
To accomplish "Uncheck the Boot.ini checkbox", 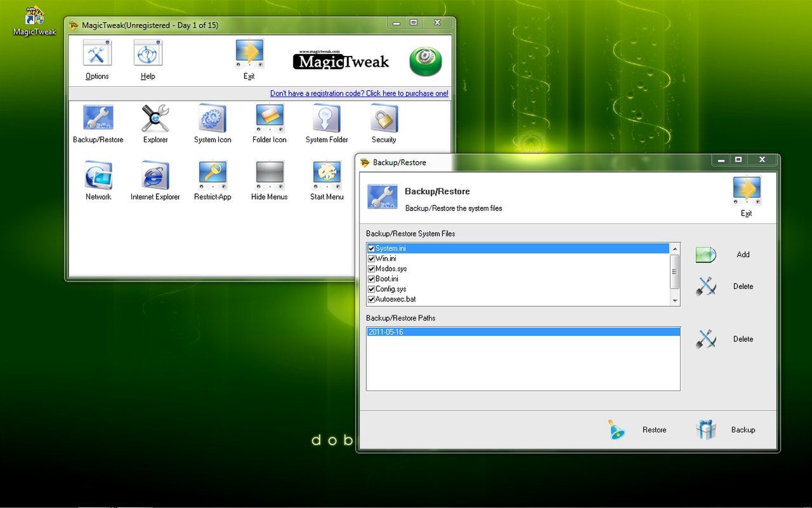I will click(x=372, y=279).
